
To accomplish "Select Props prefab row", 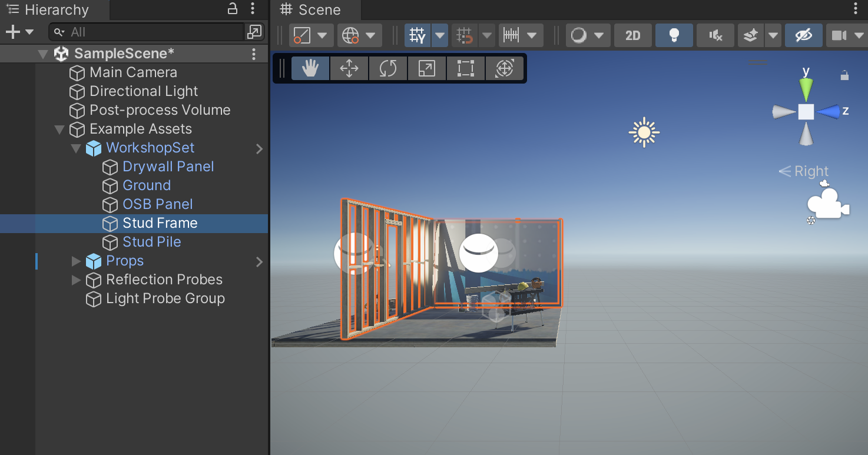I will (124, 261).
